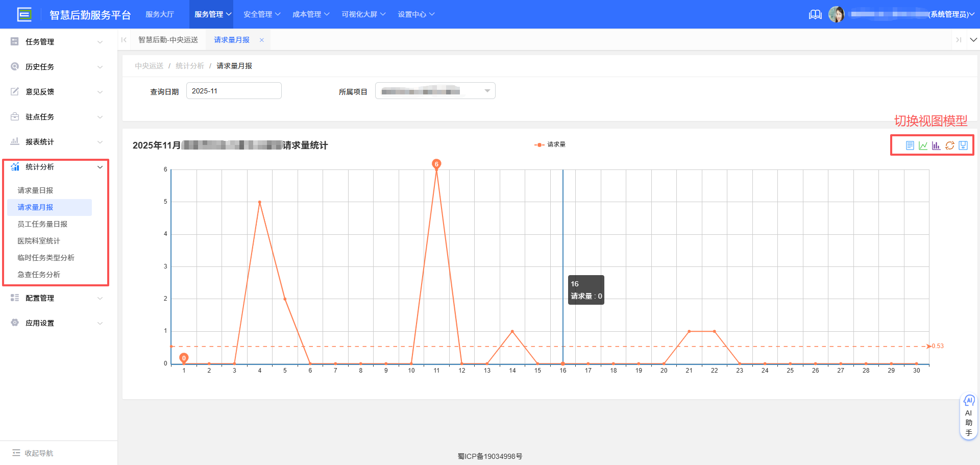
Task: Select the line chart view icon
Action: tap(923, 145)
